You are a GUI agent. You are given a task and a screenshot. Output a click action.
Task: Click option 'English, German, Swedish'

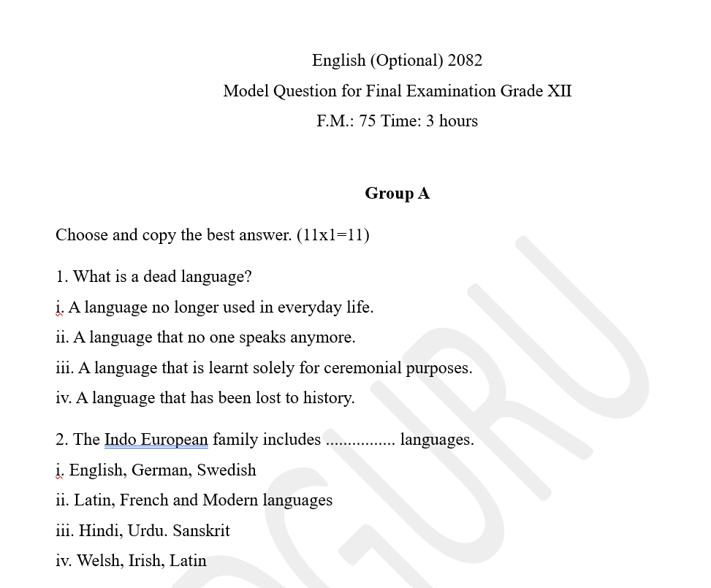(162, 470)
